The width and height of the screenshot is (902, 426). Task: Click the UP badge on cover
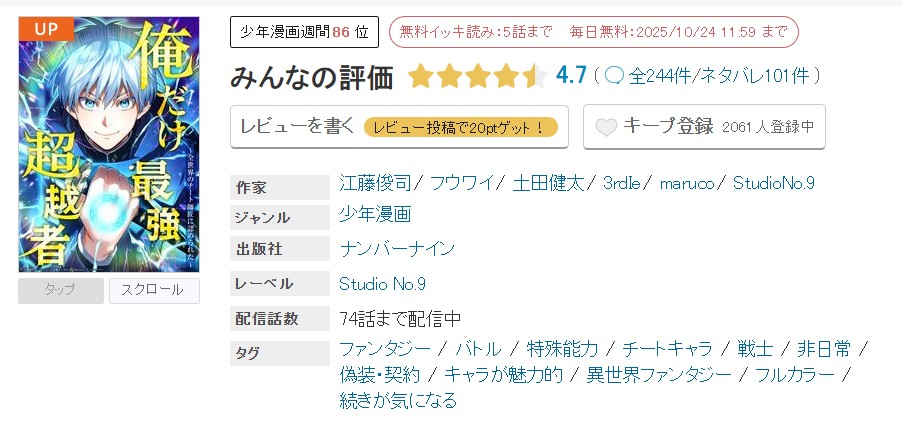tap(46, 28)
